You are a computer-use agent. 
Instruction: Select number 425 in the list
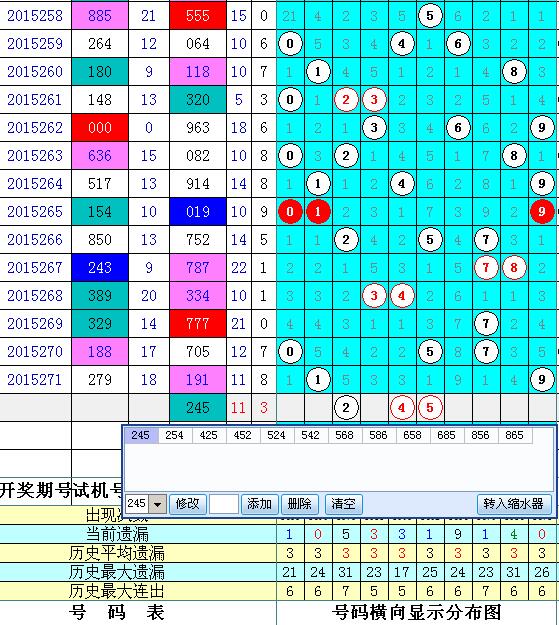click(x=209, y=435)
